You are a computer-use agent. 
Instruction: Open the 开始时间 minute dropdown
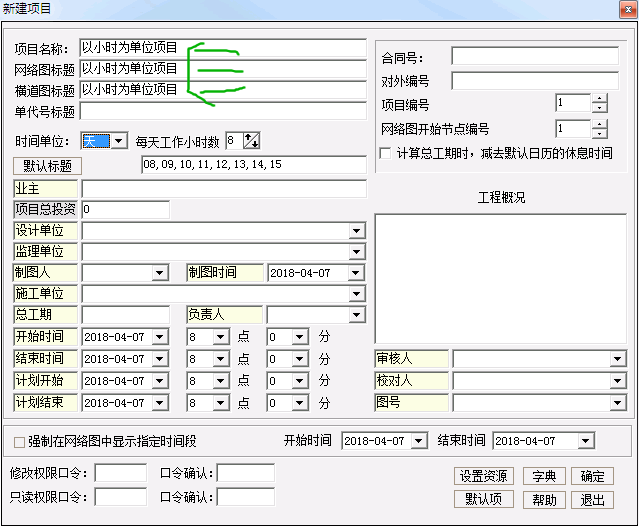point(300,337)
